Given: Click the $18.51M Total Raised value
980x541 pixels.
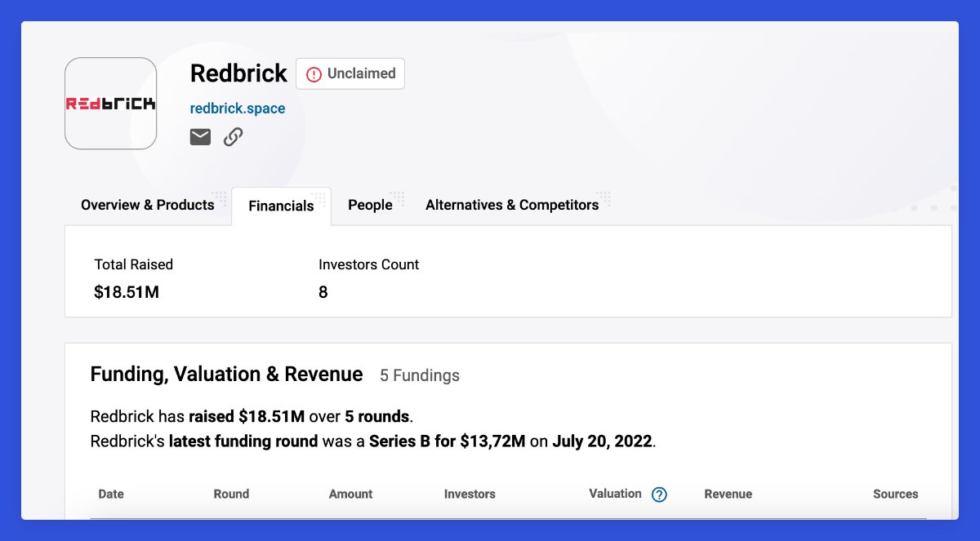Looking at the screenshot, I should tap(127, 292).
